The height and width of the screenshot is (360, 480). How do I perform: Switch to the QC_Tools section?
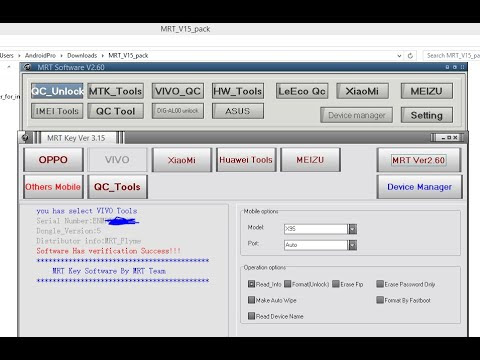click(117, 187)
